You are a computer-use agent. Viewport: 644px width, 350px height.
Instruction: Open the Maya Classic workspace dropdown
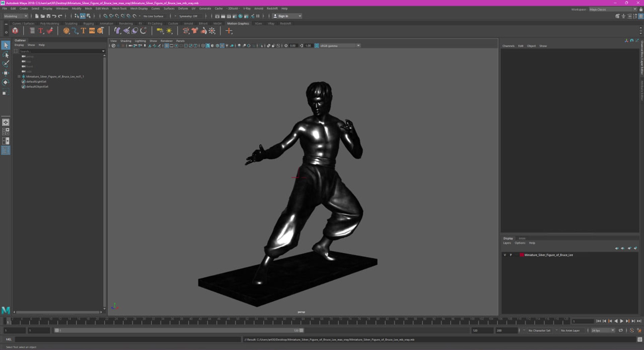click(613, 9)
